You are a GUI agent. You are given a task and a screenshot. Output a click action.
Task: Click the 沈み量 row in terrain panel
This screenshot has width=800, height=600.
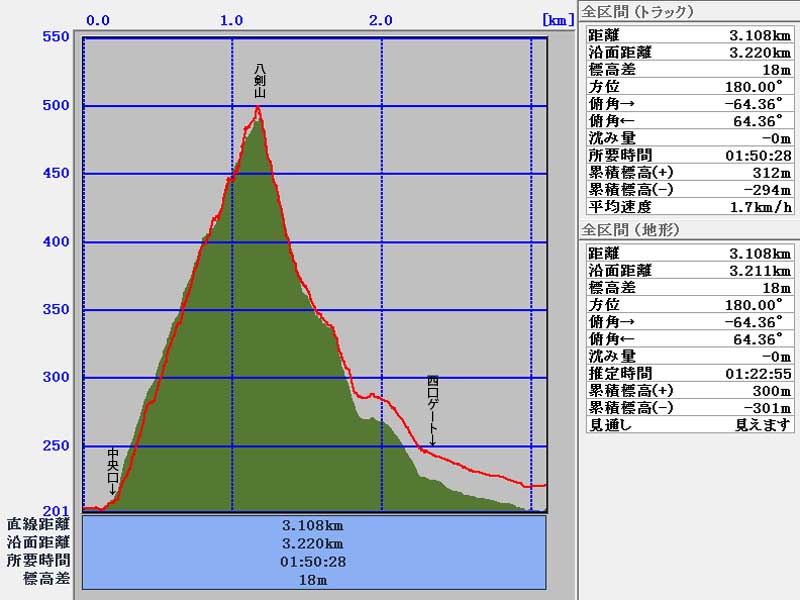pyautogui.click(x=689, y=356)
